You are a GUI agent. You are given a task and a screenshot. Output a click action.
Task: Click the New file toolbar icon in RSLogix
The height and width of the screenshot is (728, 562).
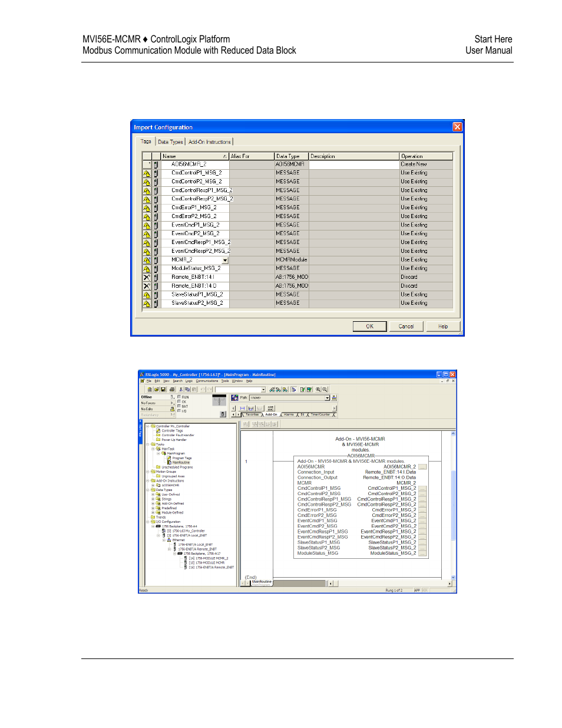pos(150,390)
